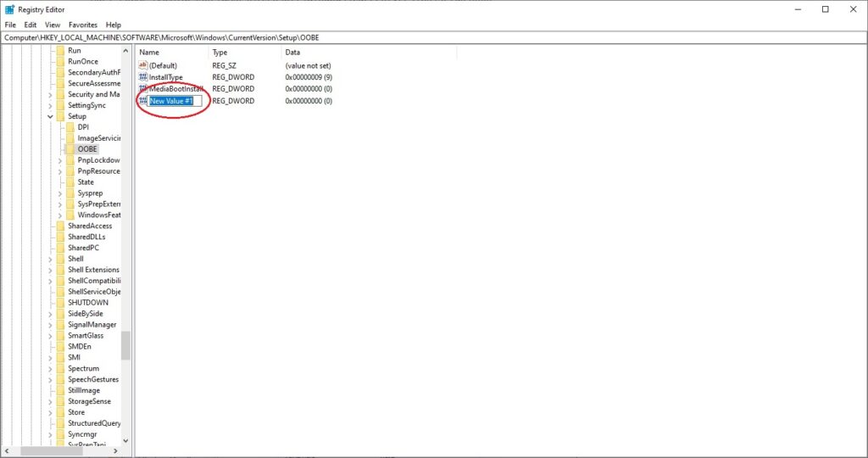Image resolution: width=868 pixels, height=458 pixels.
Task: Click inside the New Value #1 name field
Action: [x=175, y=101]
